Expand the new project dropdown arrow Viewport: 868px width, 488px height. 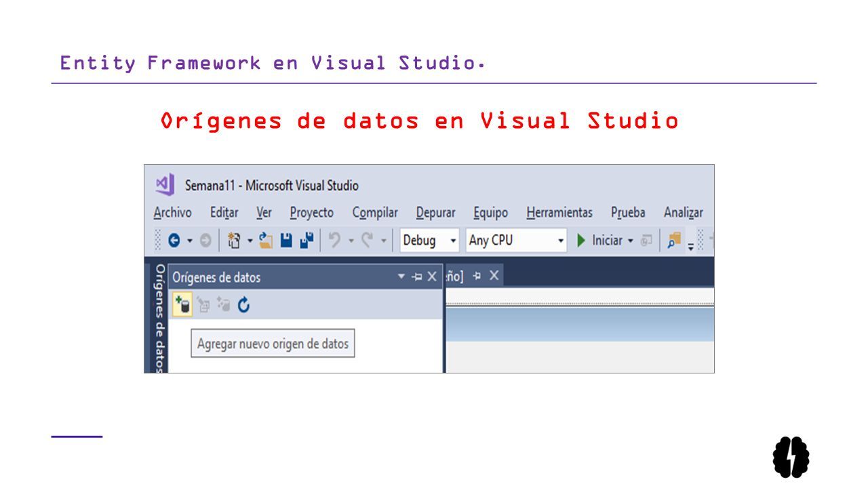pyautogui.click(x=250, y=241)
